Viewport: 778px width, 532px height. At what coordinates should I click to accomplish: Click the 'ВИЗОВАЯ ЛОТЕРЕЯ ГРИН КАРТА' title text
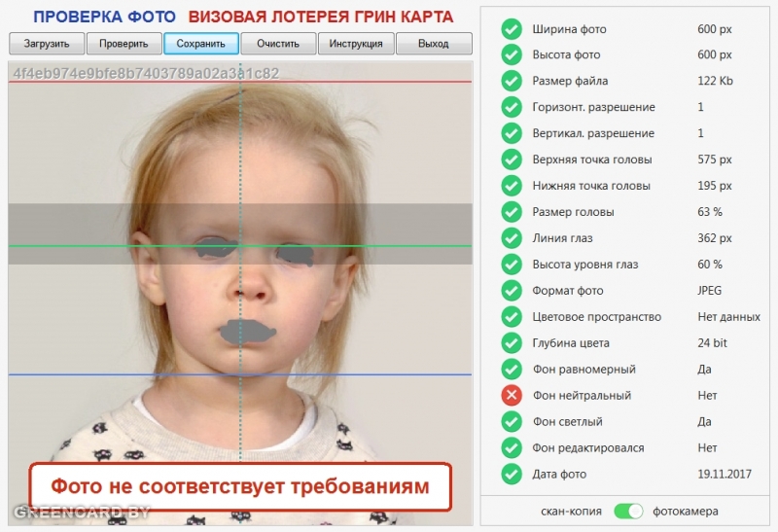[321, 17]
